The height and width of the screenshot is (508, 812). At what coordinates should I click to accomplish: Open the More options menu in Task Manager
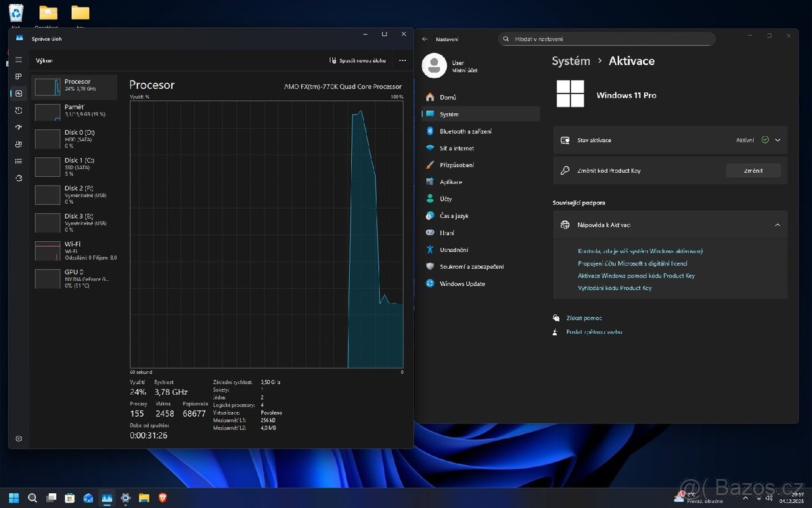pyautogui.click(x=402, y=60)
